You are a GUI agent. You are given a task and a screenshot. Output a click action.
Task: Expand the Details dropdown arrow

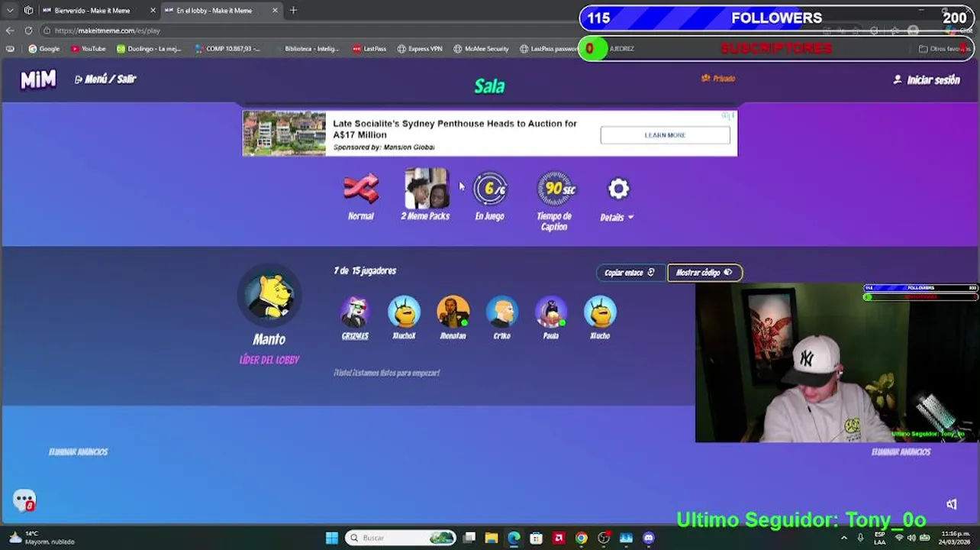coord(630,218)
